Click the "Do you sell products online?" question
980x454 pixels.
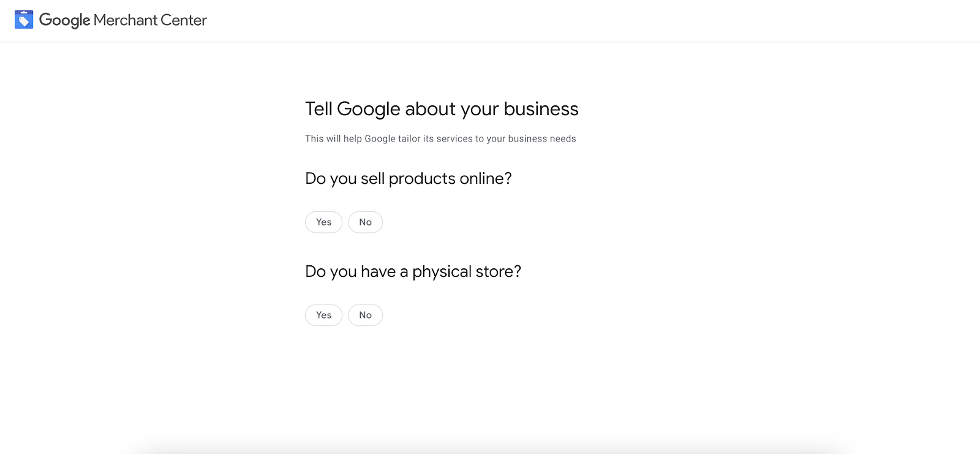(x=408, y=178)
